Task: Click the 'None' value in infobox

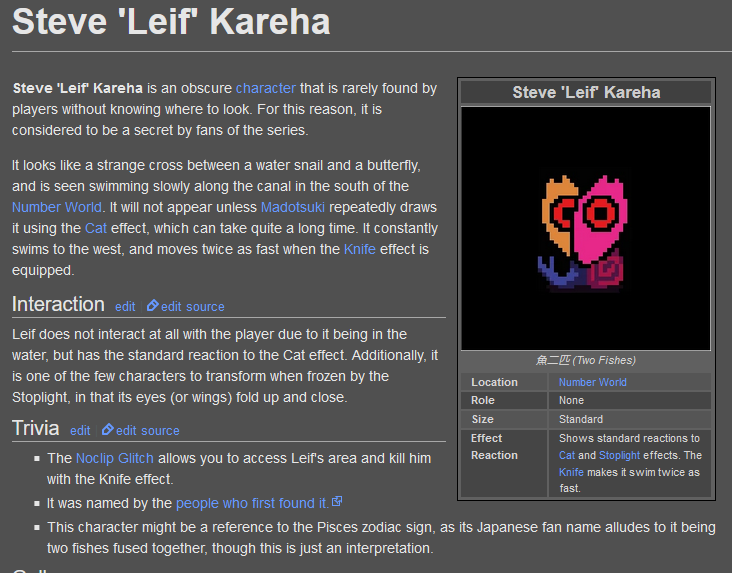Action: click(x=571, y=400)
